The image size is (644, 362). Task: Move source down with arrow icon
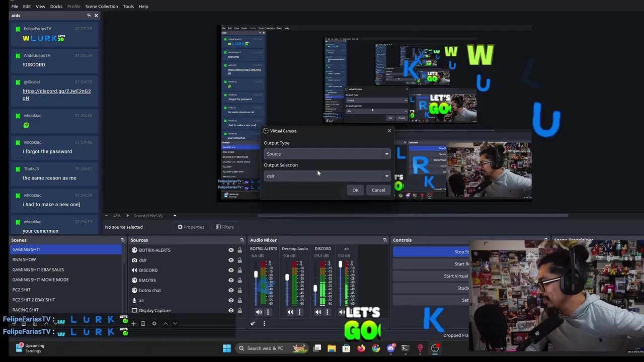click(175, 323)
